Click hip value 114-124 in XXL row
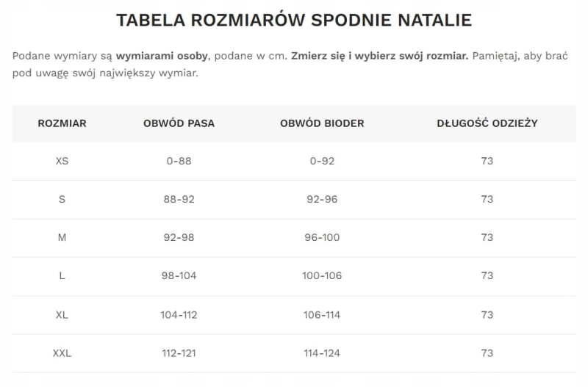 click(x=322, y=353)
